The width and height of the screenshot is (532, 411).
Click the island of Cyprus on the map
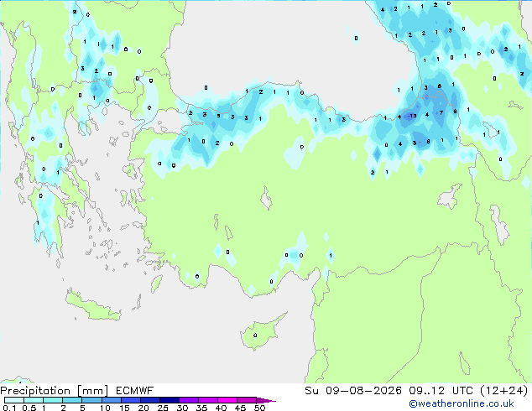(x=261, y=334)
